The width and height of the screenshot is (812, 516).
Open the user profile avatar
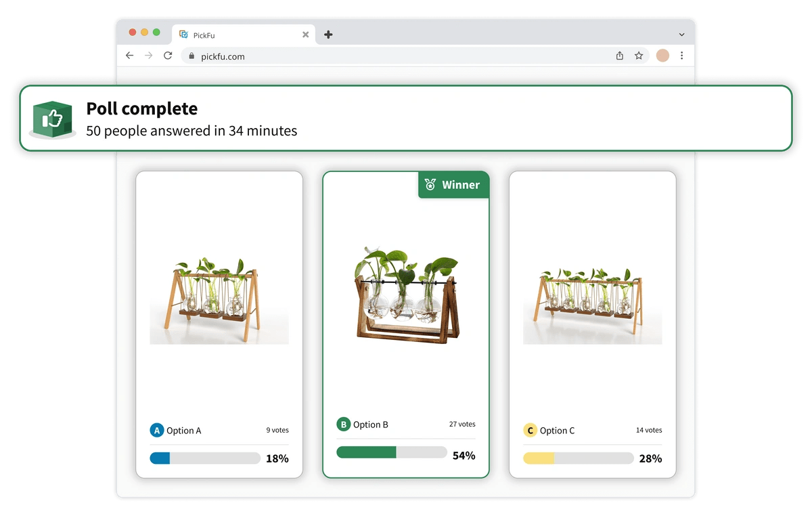pos(662,56)
